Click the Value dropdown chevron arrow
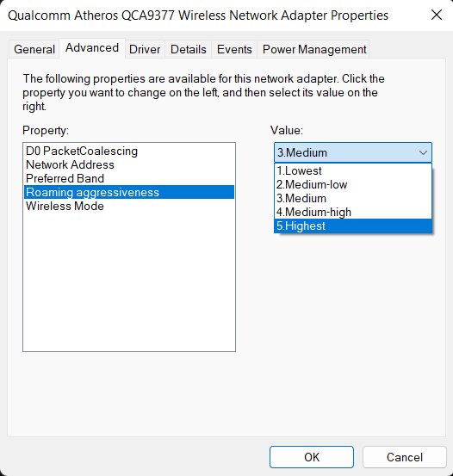 (x=423, y=152)
